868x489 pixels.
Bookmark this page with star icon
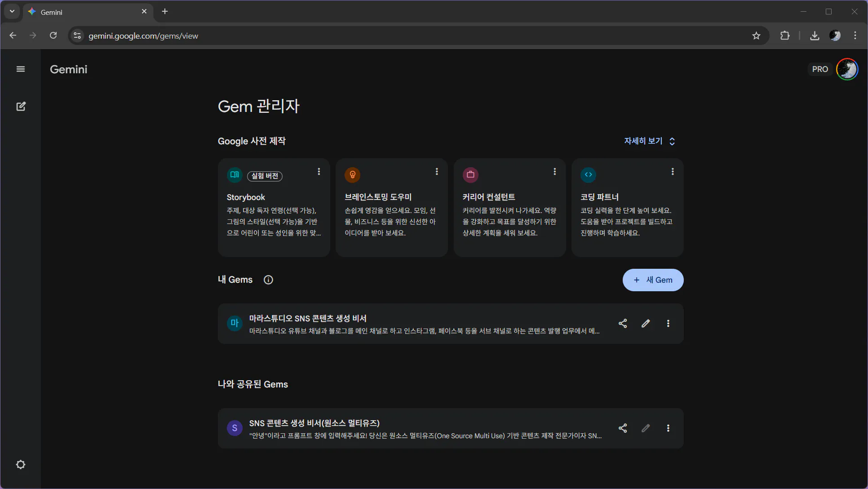pos(756,36)
